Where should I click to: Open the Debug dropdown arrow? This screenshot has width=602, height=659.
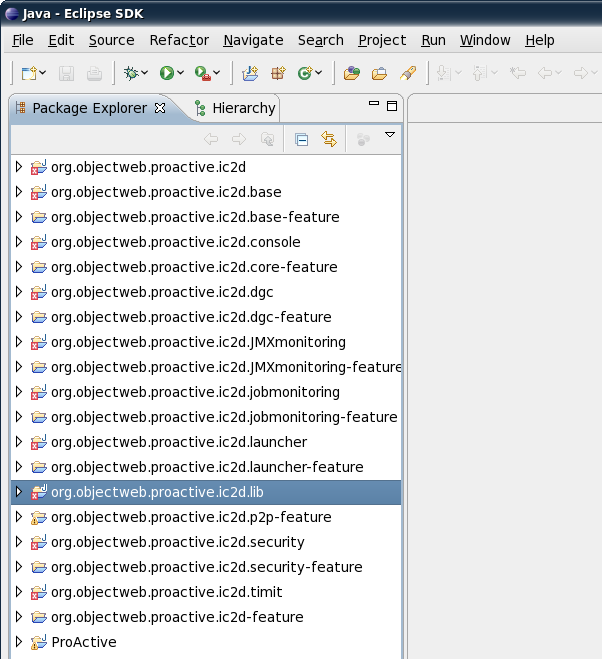coord(145,73)
